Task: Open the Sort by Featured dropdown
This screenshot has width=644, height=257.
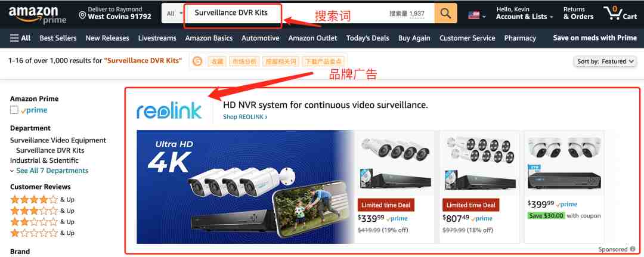Action: click(604, 61)
